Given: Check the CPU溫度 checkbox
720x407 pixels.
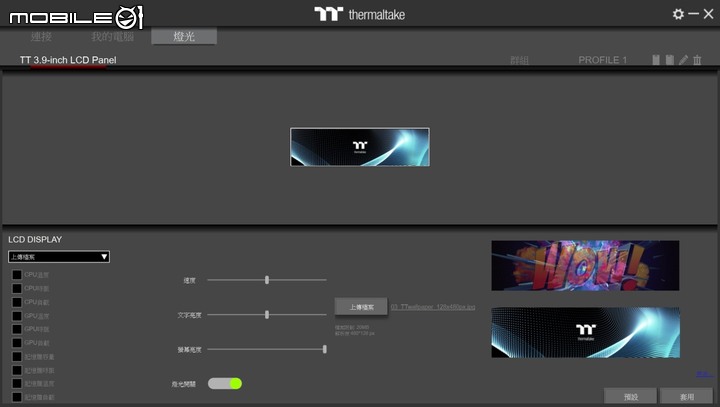Looking at the screenshot, I should click(x=17, y=275).
